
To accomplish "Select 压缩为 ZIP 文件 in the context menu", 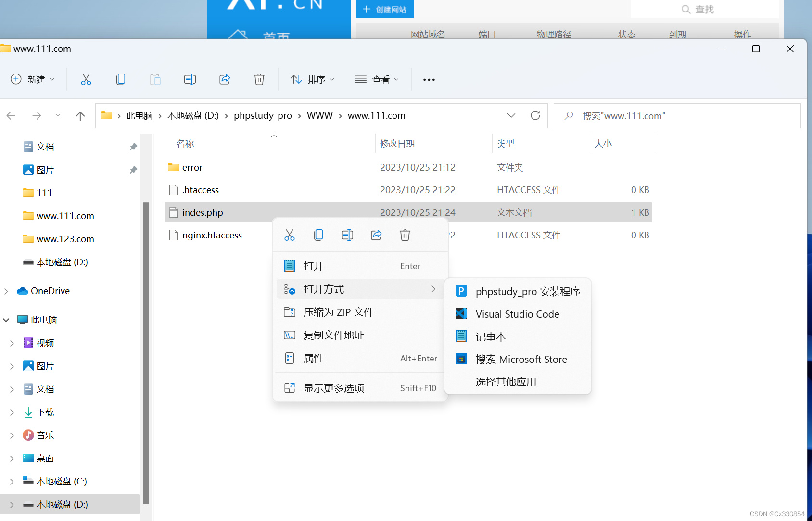I will tap(339, 312).
